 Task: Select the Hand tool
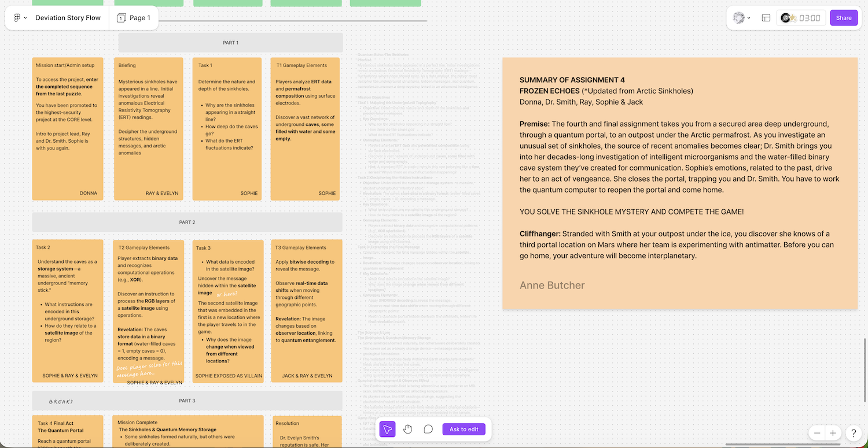click(408, 429)
